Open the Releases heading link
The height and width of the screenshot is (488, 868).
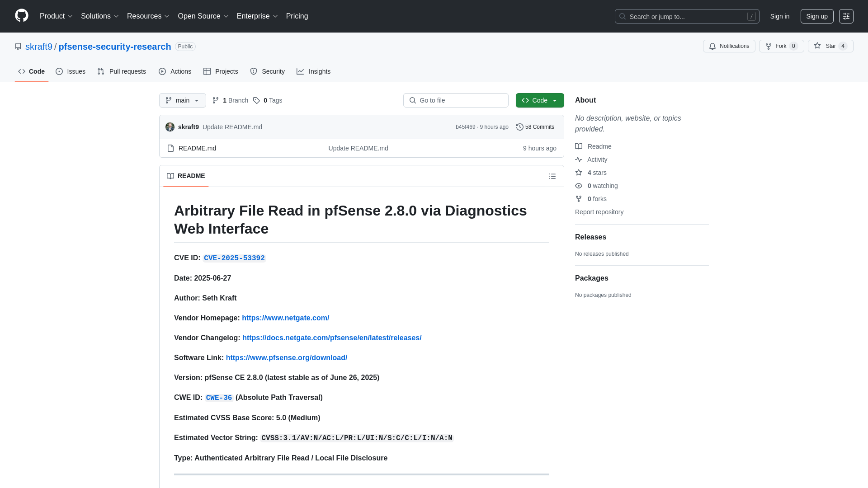[x=590, y=237]
